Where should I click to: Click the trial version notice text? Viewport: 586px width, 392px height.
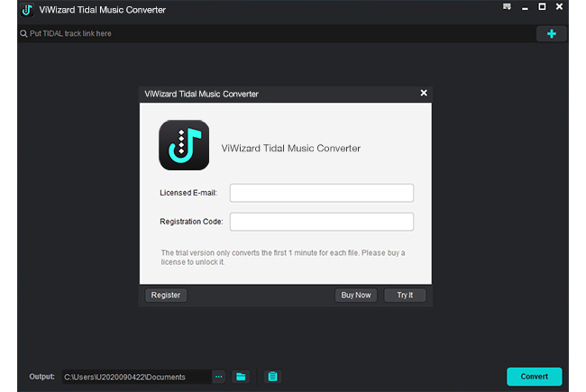[283, 258]
